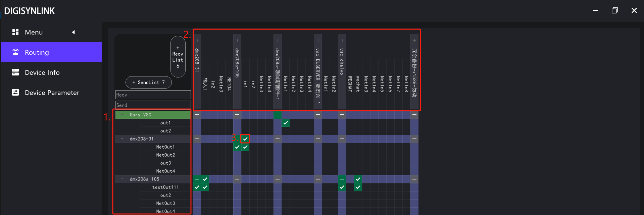Click dash cell at Gary VSC and vsc-DLSERVER
This screenshot has height=215, width=644.
click(x=318, y=115)
